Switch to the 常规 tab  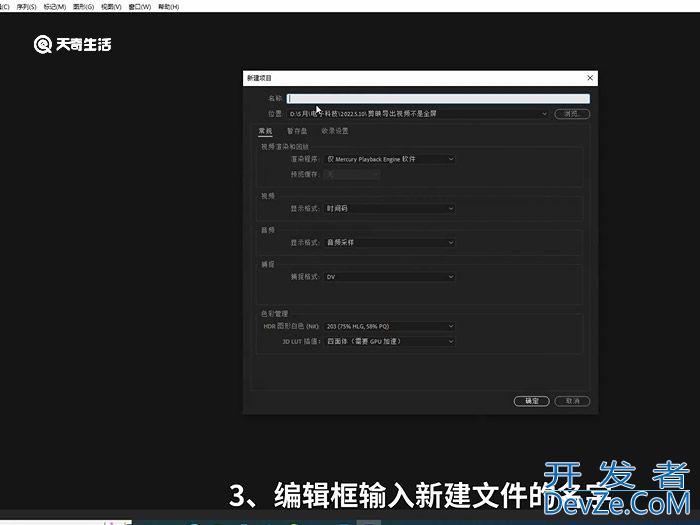[x=265, y=131]
